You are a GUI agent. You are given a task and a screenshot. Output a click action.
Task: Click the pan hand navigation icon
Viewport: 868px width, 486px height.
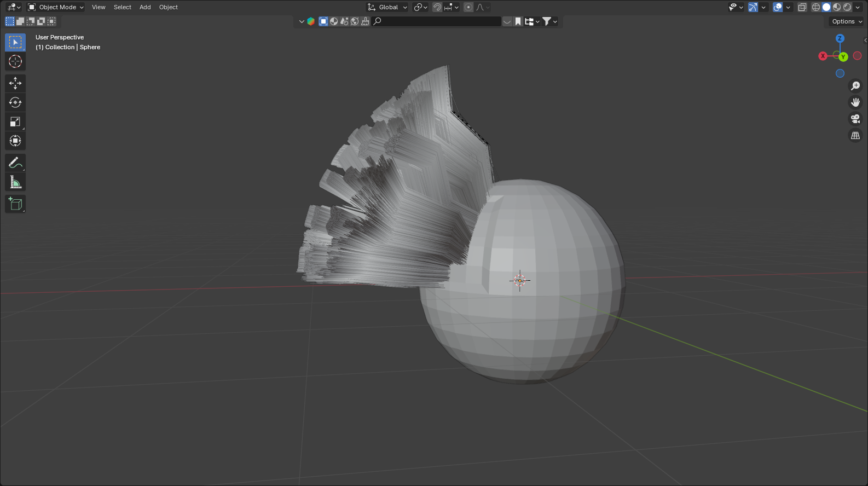[x=855, y=102]
